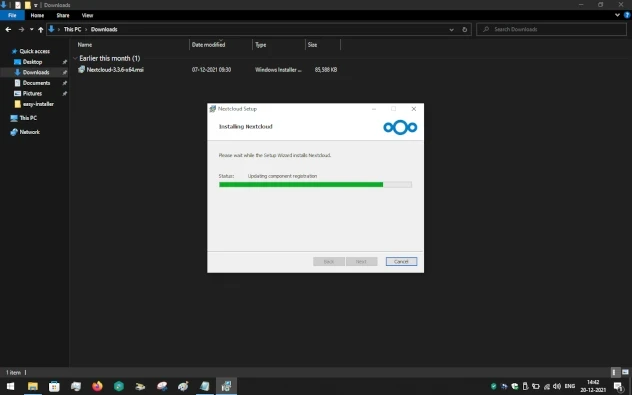Screen dimensions: 632x395
Task: Open Microsoft Store from the taskbar
Action: click(x=54, y=386)
